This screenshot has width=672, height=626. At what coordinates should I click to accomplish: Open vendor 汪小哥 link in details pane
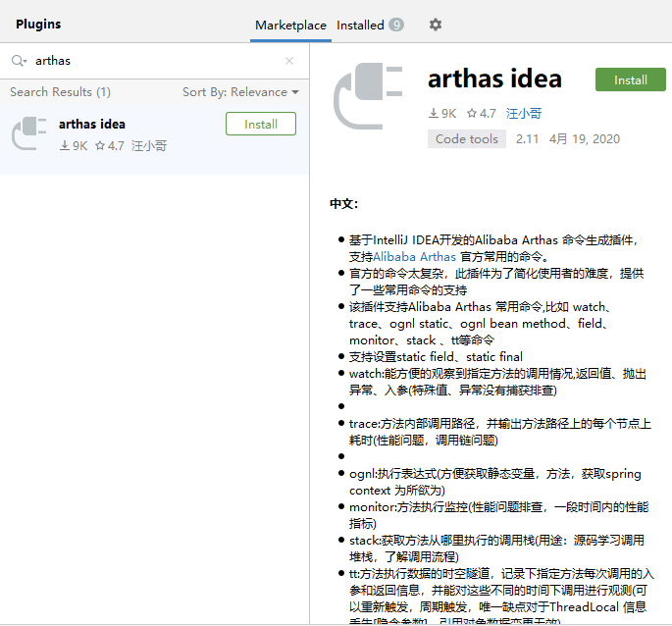pos(524,114)
